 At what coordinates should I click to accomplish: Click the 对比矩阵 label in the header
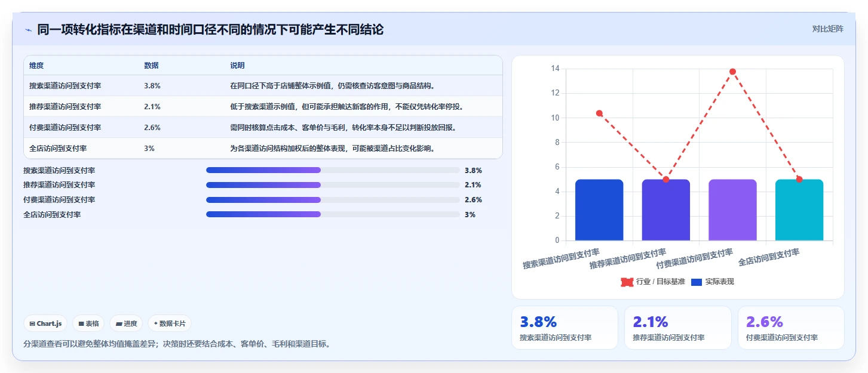(x=827, y=29)
